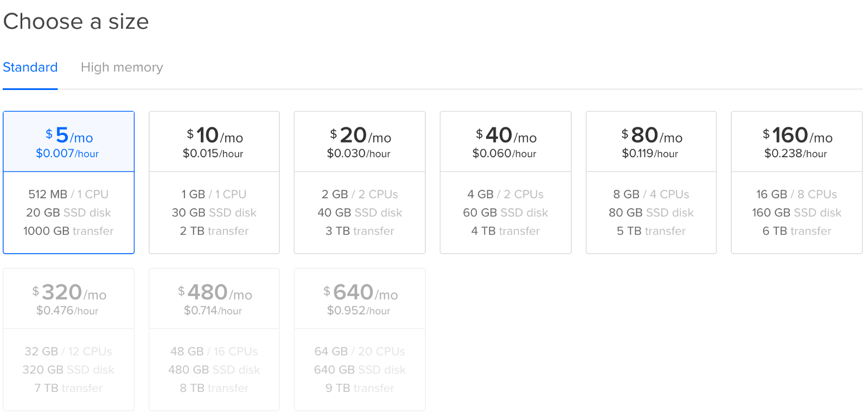Viewport: 868px width, 412px height.
Task: Click the $0.476/hour hourly rate
Action: tap(67, 311)
